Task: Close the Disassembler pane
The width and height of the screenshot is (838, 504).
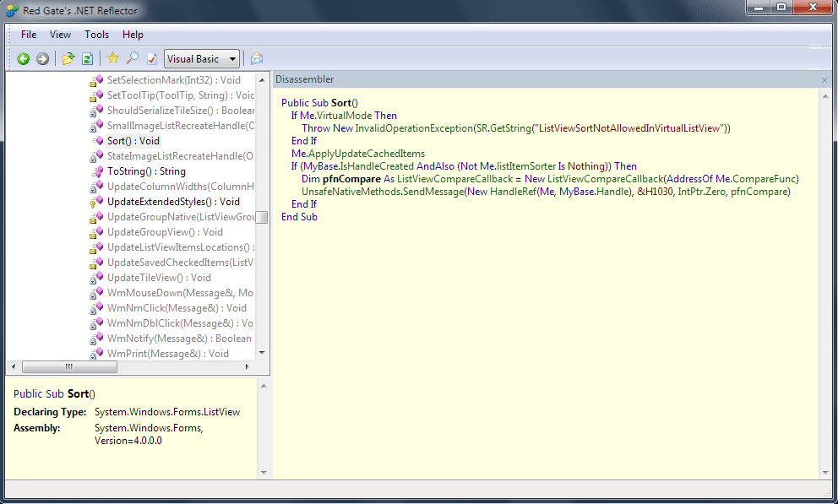Action: pos(824,80)
